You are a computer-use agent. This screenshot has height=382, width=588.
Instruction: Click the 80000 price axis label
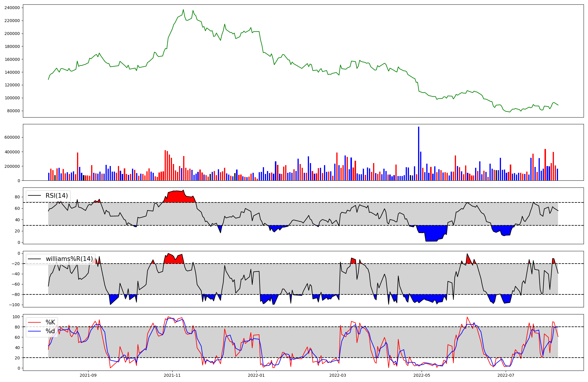point(13,111)
